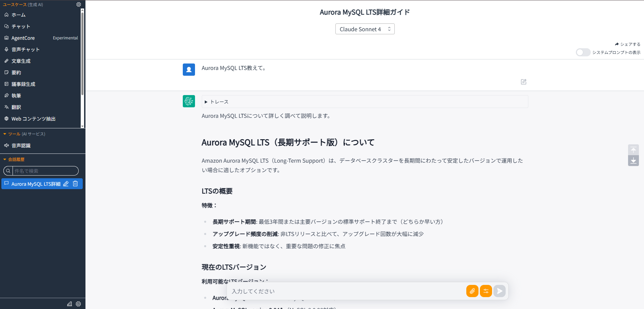This screenshot has width=644, height=309.
Task: Open settings gear at sidebar bottom
Action: (78, 304)
